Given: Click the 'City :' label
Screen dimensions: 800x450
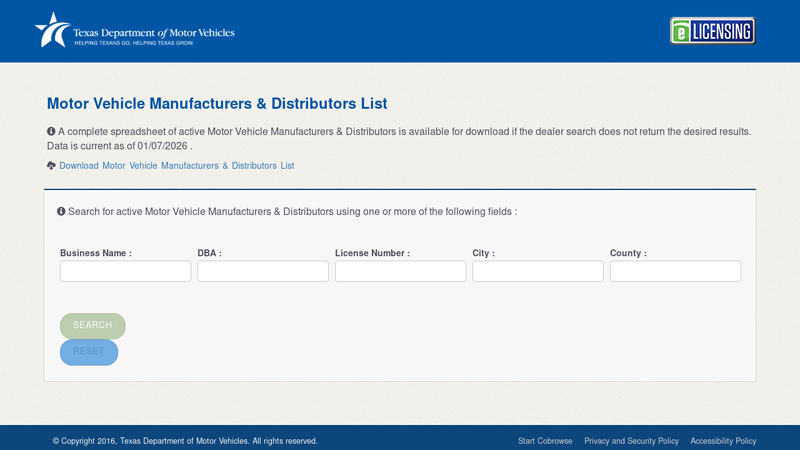Looking at the screenshot, I should click(x=484, y=253).
